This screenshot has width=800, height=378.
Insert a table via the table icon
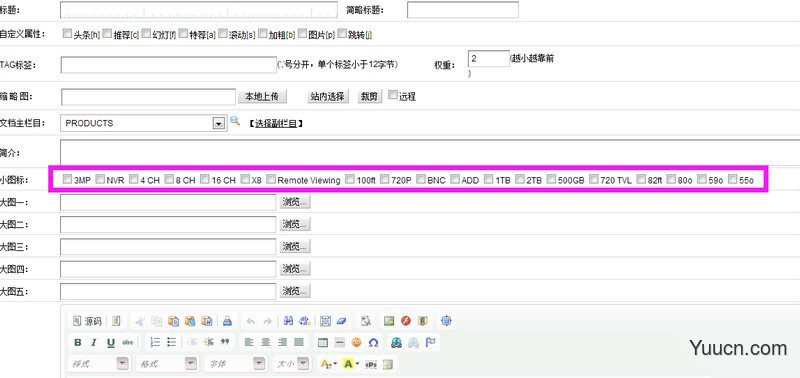pos(322,342)
